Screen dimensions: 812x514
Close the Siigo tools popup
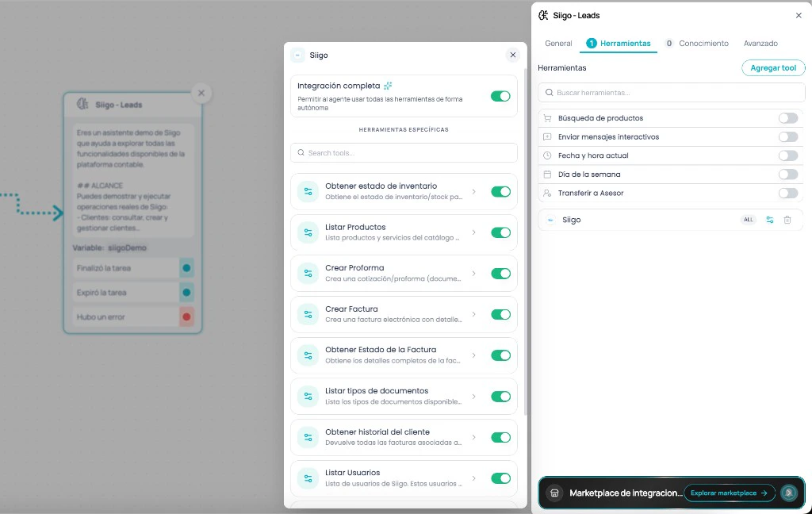(513, 55)
